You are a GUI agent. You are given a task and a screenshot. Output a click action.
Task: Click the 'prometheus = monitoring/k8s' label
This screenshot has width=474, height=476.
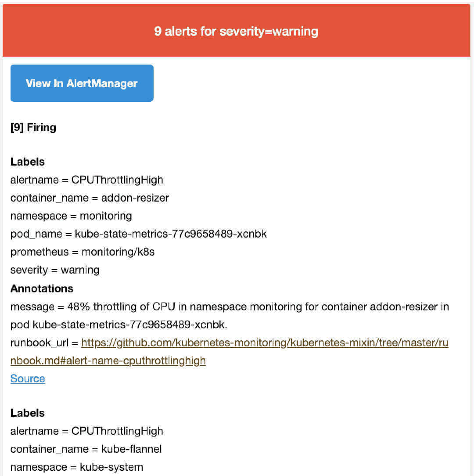tap(83, 252)
